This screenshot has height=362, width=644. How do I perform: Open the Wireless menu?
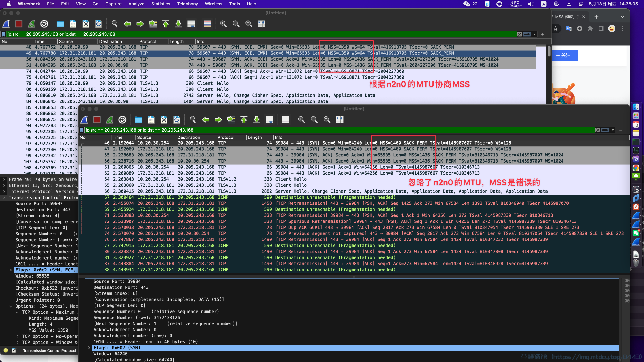click(213, 4)
